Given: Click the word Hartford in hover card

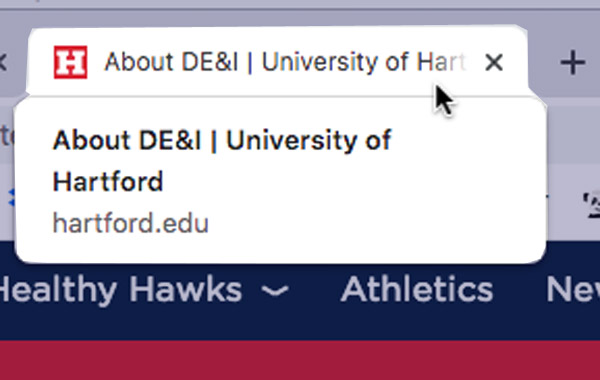Looking at the screenshot, I should tap(108, 181).
